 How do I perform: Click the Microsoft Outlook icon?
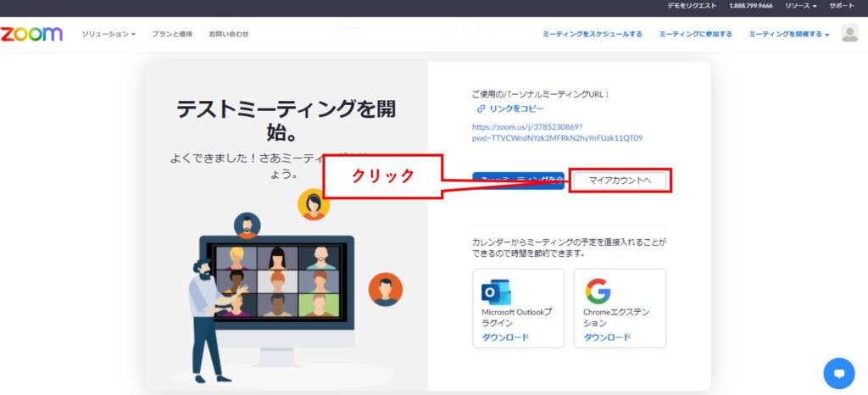tap(495, 292)
